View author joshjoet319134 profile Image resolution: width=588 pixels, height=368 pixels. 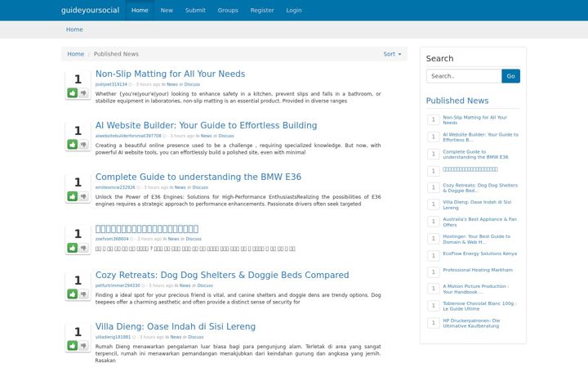[111, 84]
